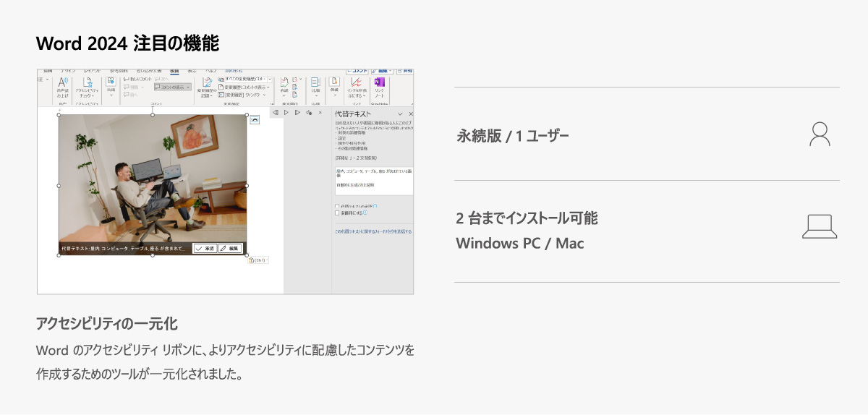868x415 pixels.
Task: Click the send alt text feedback link
Action: tap(373, 231)
